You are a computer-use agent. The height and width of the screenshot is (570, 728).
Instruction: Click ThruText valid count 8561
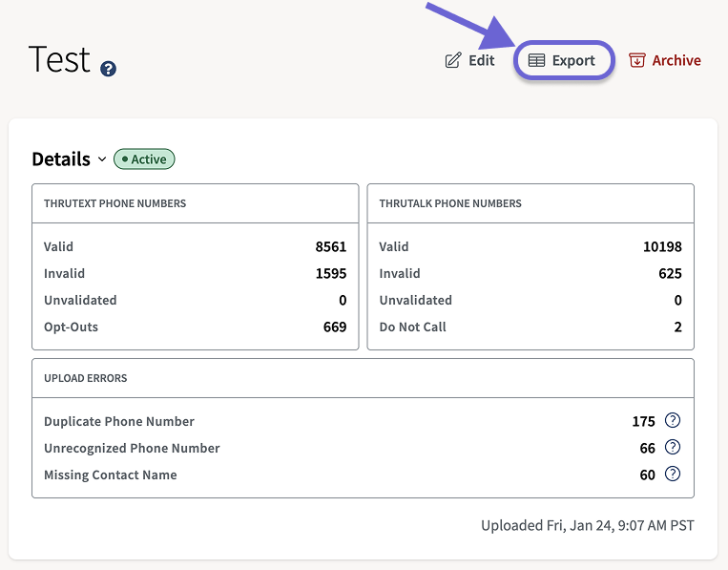(331, 246)
